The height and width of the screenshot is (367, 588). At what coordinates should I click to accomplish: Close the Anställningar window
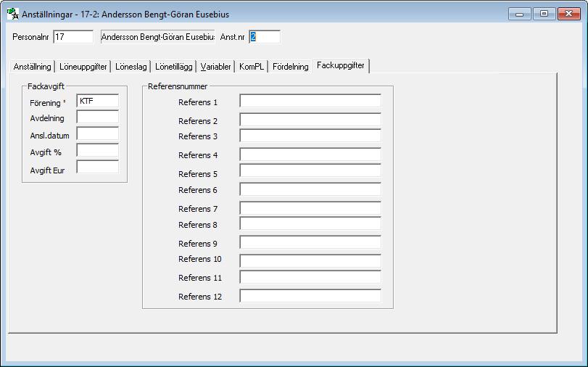(x=569, y=14)
